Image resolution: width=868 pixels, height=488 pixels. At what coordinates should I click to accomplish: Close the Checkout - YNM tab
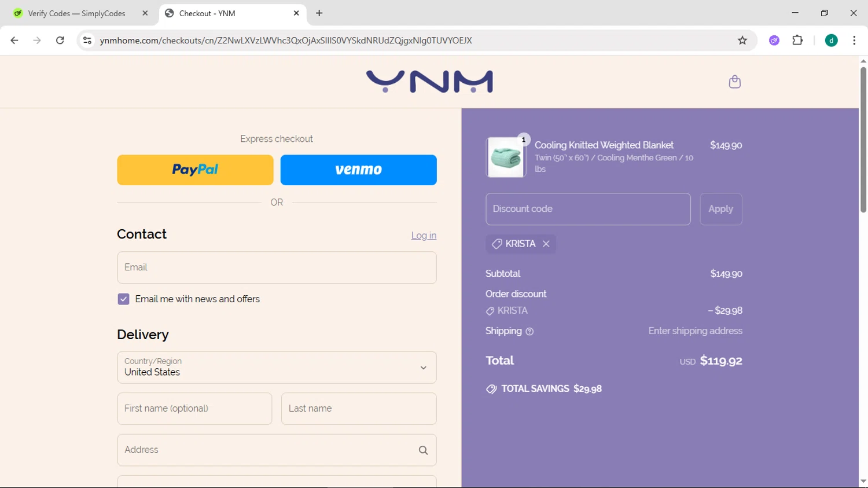tap(296, 13)
